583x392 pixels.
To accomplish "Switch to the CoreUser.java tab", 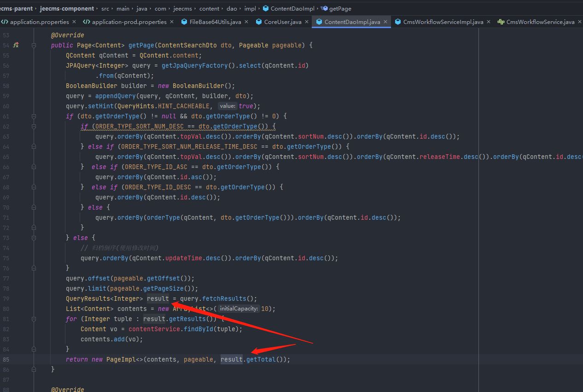I will pyautogui.click(x=282, y=22).
